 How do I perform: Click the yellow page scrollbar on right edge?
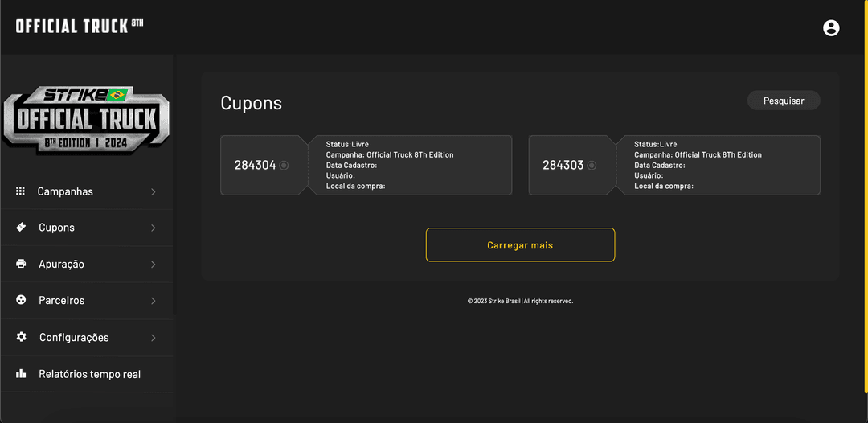coord(866,196)
